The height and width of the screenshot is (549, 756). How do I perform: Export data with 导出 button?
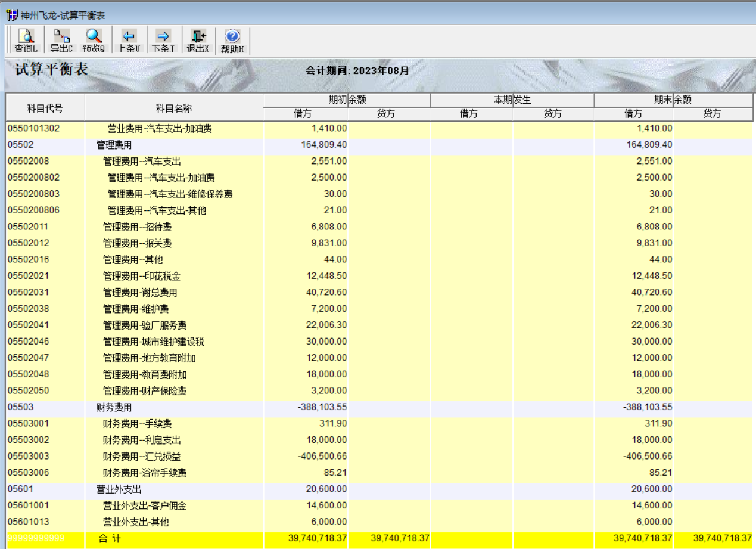click(x=61, y=41)
